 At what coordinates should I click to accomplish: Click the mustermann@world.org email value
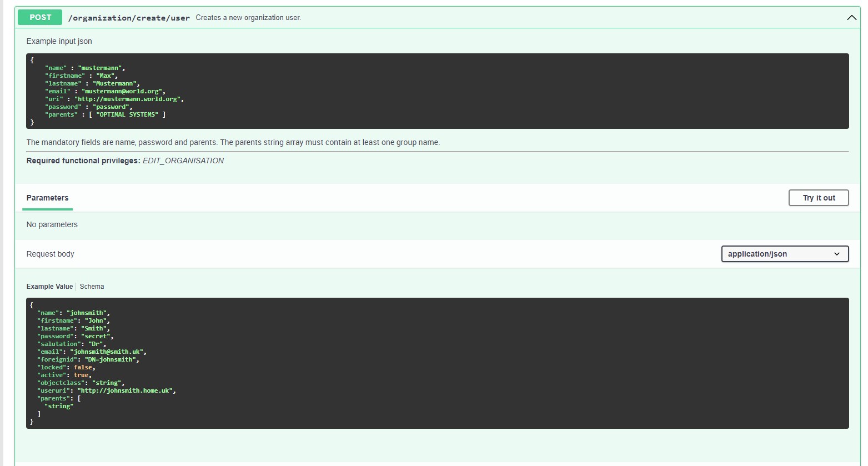click(123, 91)
